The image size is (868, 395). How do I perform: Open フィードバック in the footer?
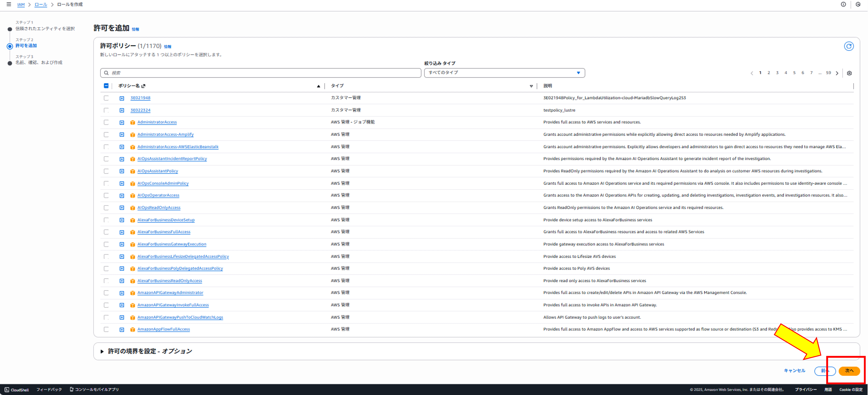coord(49,390)
